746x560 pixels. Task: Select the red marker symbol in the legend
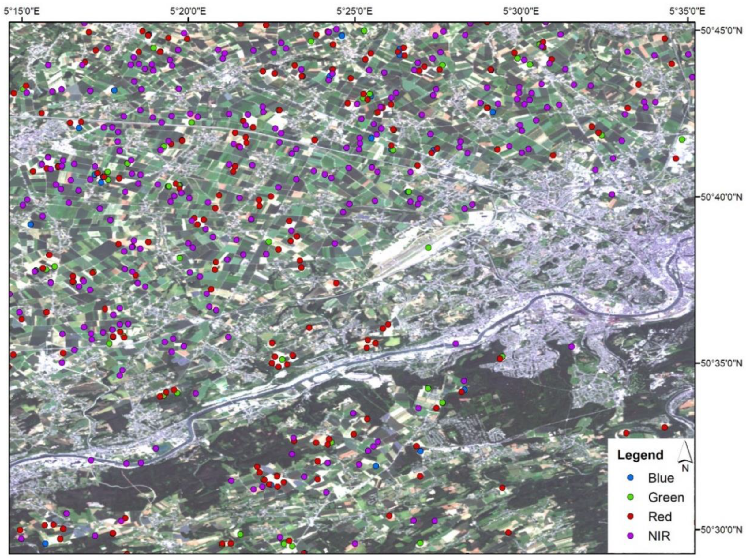(630, 517)
